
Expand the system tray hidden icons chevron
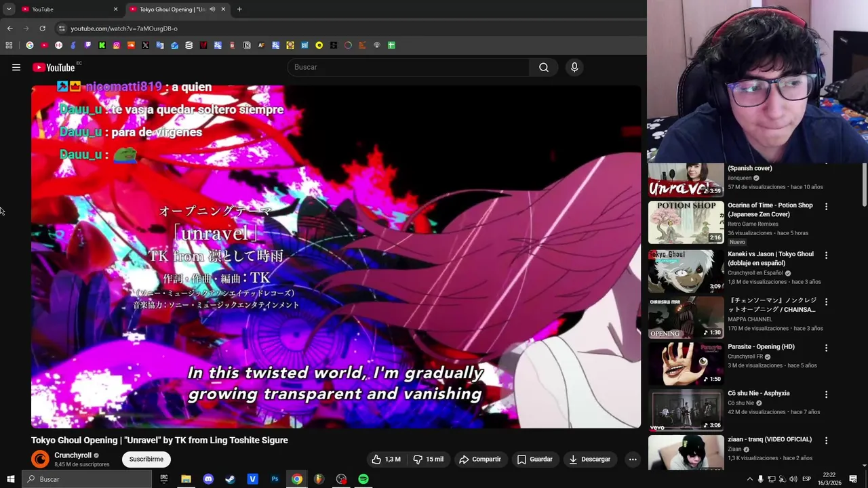749,479
